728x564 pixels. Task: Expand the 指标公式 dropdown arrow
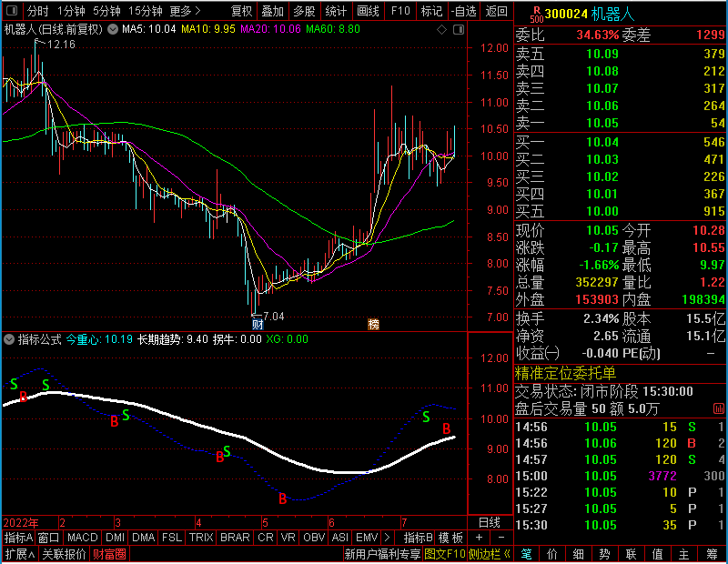(x=9, y=339)
